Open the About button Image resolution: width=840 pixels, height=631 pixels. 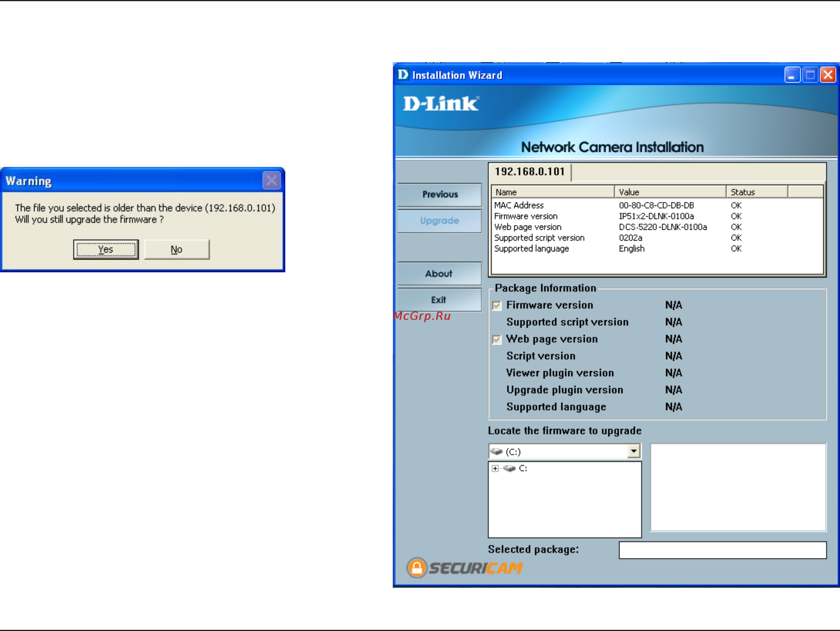[x=440, y=273]
